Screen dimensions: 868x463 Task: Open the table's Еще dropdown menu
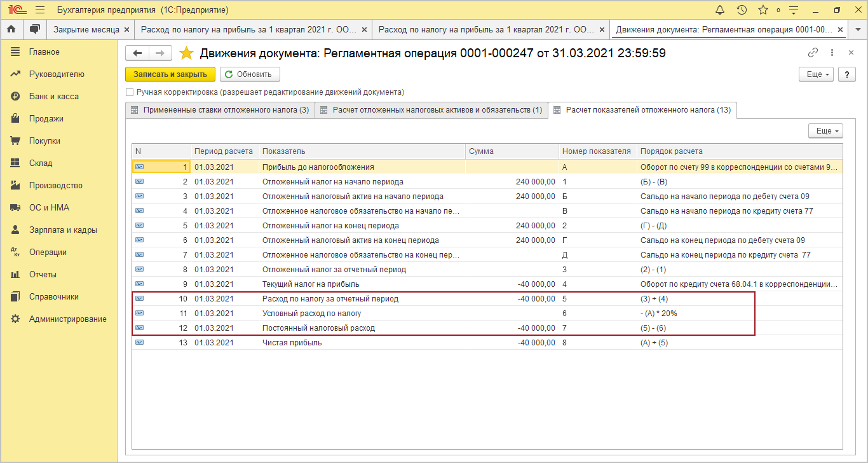(x=825, y=130)
